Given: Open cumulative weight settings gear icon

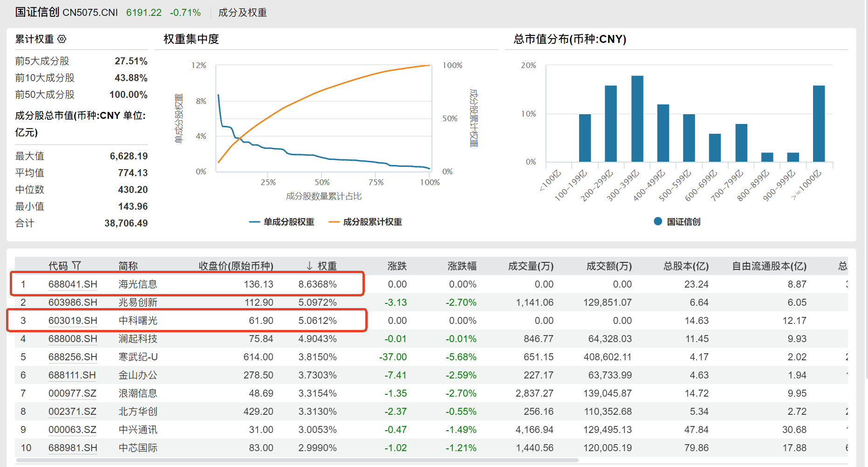Looking at the screenshot, I should click(x=62, y=39).
